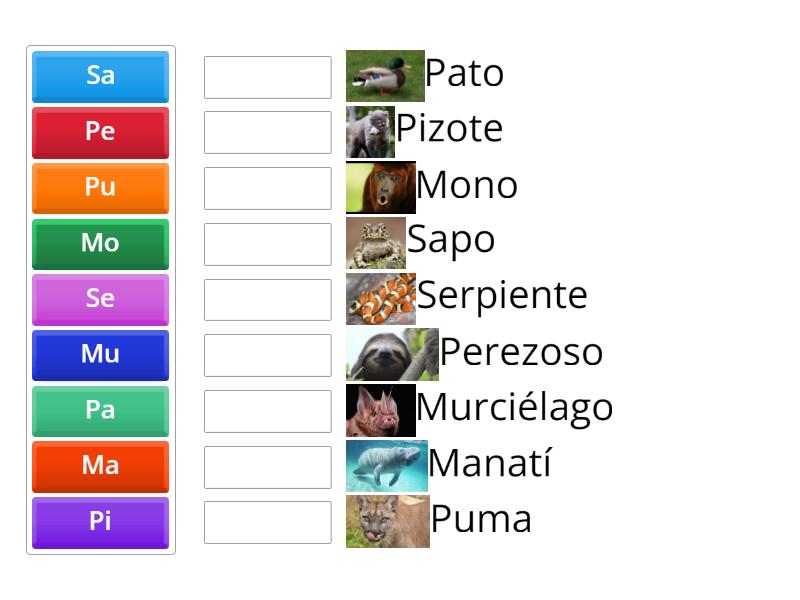Viewport: 800px width, 600px height.
Task: Click the sloth photo beside Perezoso
Action: pyautogui.click(x=392, y=354)
